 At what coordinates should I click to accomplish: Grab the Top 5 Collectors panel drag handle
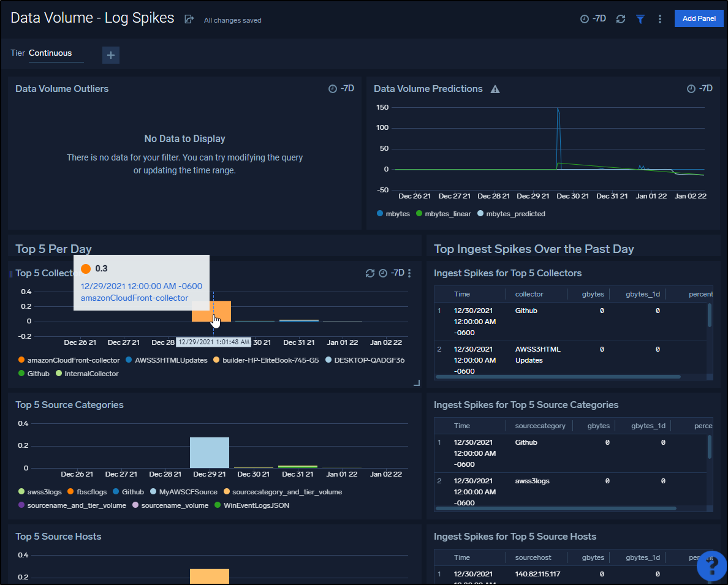point(11,274)
